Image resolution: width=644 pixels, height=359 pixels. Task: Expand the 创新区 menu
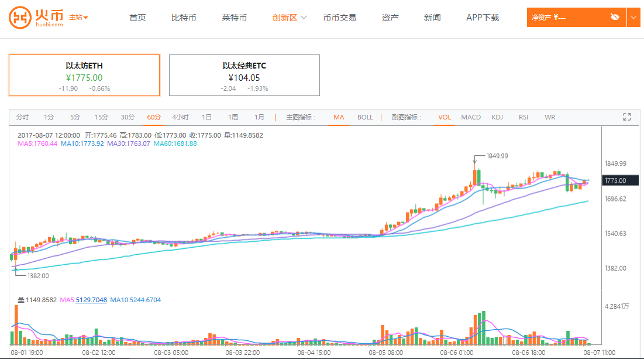[x=290, y=18]
